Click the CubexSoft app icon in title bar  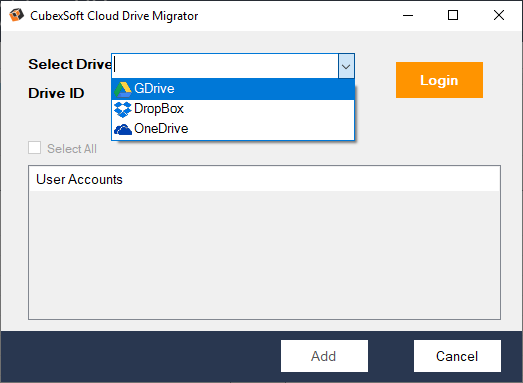click(x=16, y=15)
